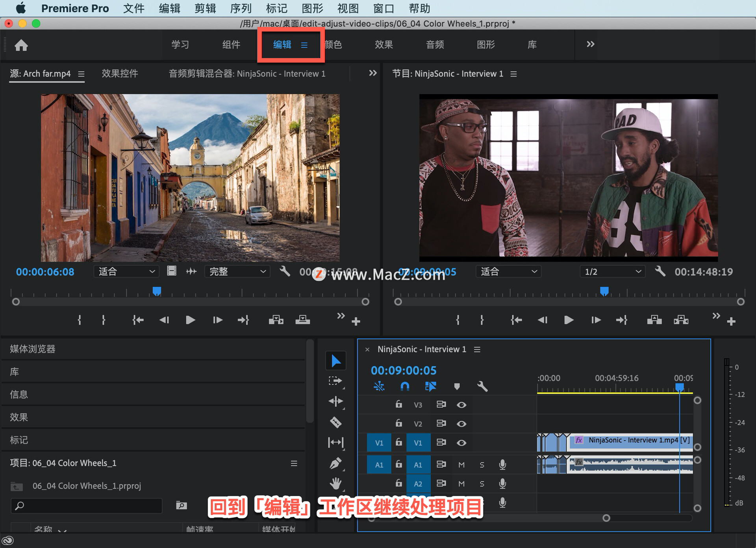Open Source Arch far.mp4 panel menu
The width and height of the screenshot is (756, 548).
tap(81, 74)
